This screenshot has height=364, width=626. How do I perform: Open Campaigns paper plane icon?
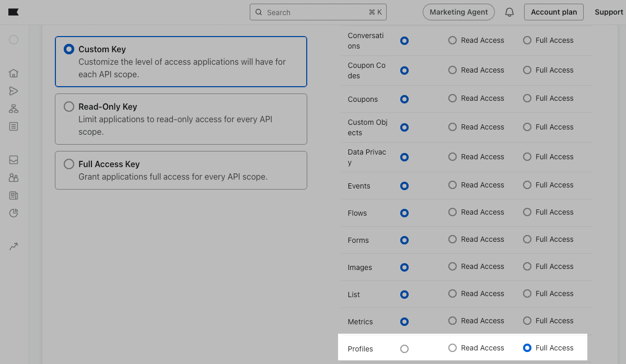14,91
